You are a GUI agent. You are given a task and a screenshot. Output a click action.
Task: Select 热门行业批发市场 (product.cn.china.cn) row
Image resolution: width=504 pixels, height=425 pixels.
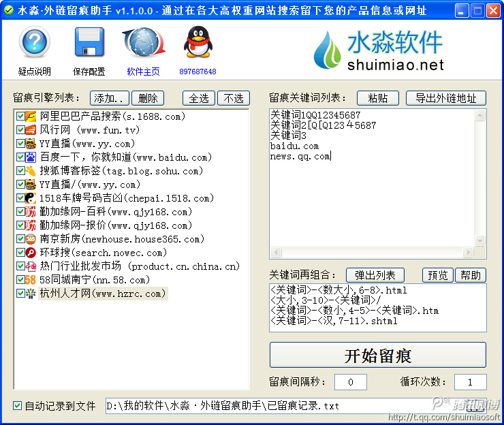click(140, 266)
